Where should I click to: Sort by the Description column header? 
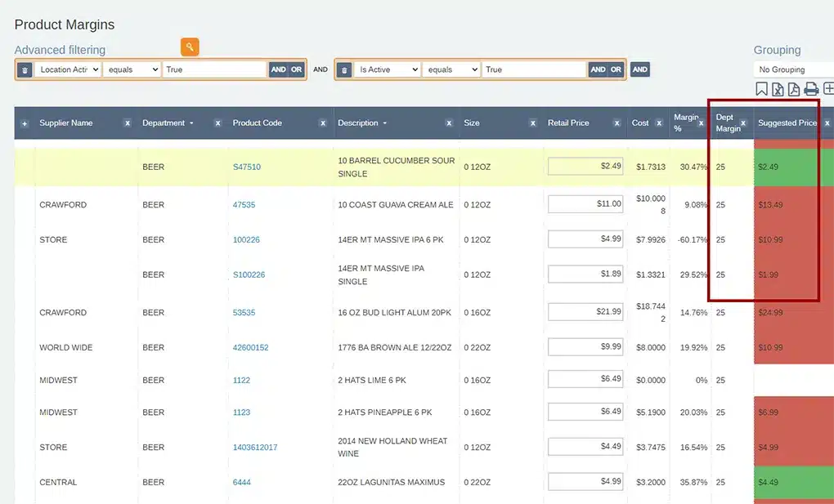[356, 123]
